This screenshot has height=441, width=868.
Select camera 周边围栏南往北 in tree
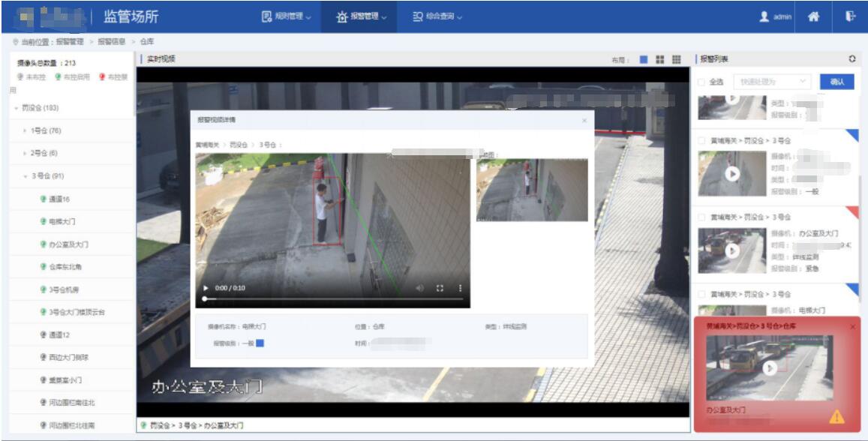(71, 403)
